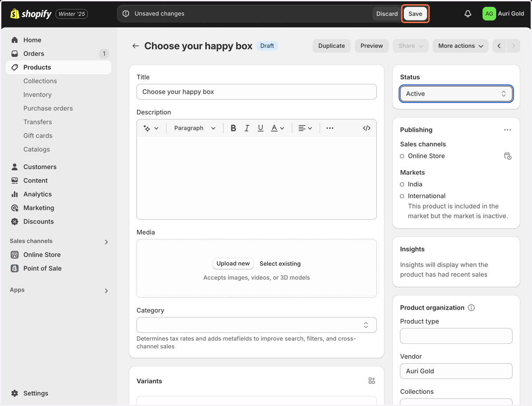Open Status dropdown set to Active
Screen dimensions: 532x406
(x=456, y=94)
